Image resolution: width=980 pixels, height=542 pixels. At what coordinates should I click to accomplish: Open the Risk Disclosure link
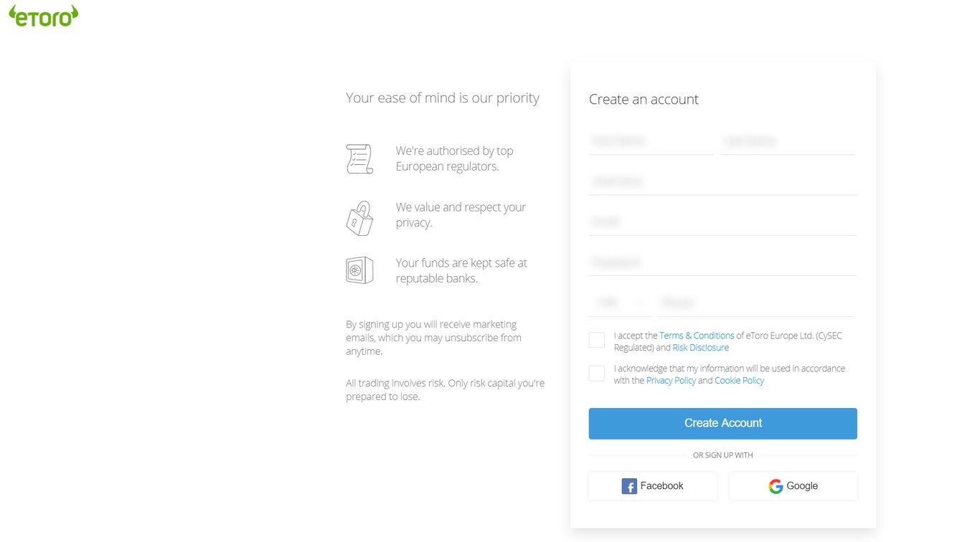[700, 348]
